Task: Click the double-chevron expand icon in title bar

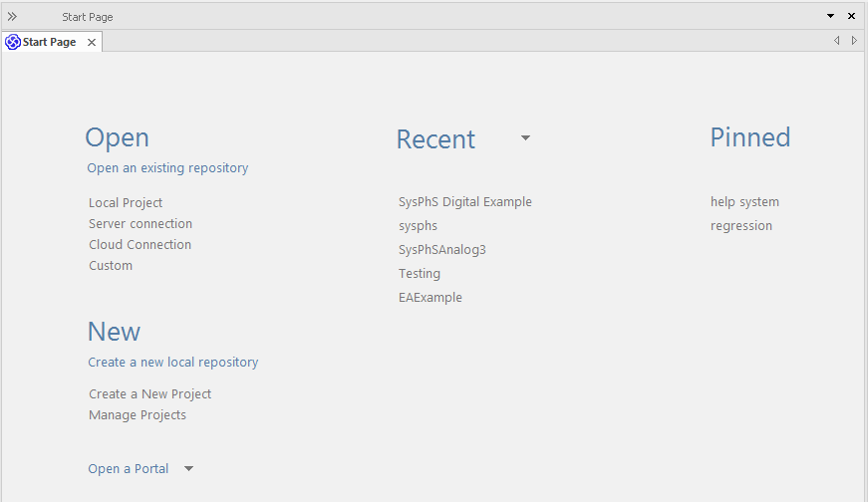Action: (x=12, y=17)
